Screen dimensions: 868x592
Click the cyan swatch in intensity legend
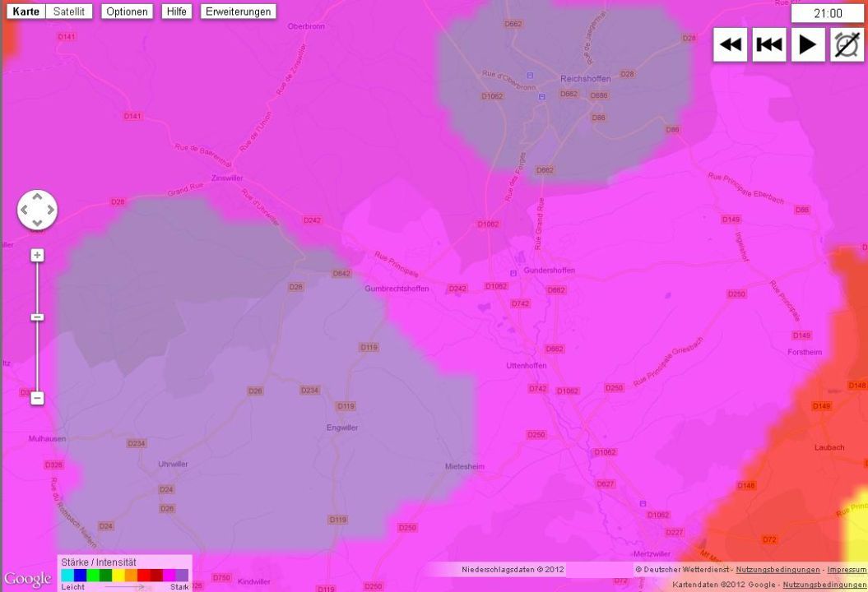pyautogui.click(x=67, y=576)
